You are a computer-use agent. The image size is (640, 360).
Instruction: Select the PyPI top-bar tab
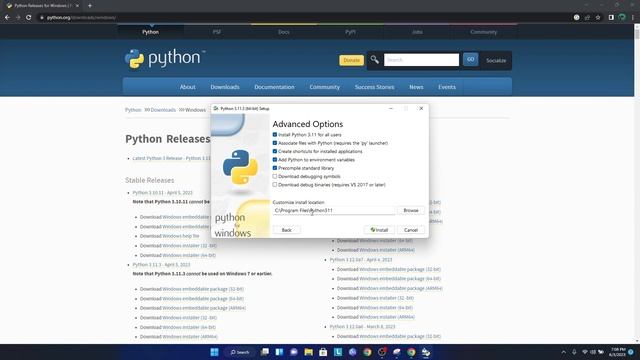pos(350,32)
